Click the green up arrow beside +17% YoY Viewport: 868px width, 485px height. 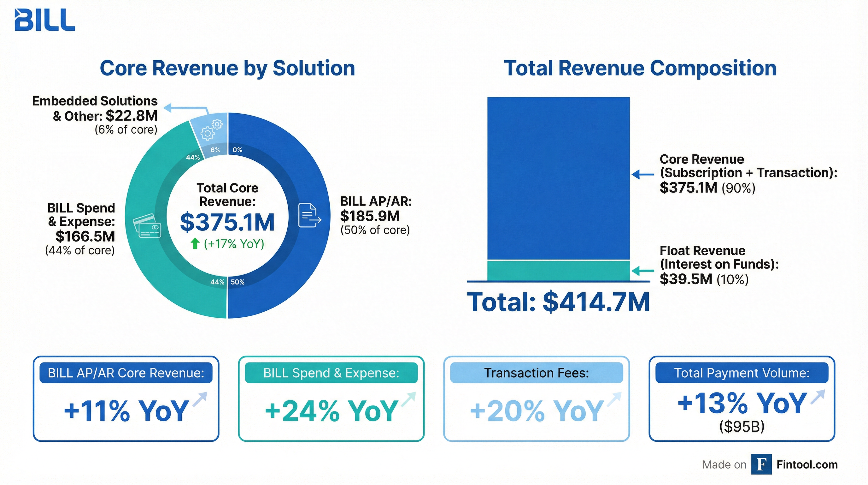tap(196, 243)
